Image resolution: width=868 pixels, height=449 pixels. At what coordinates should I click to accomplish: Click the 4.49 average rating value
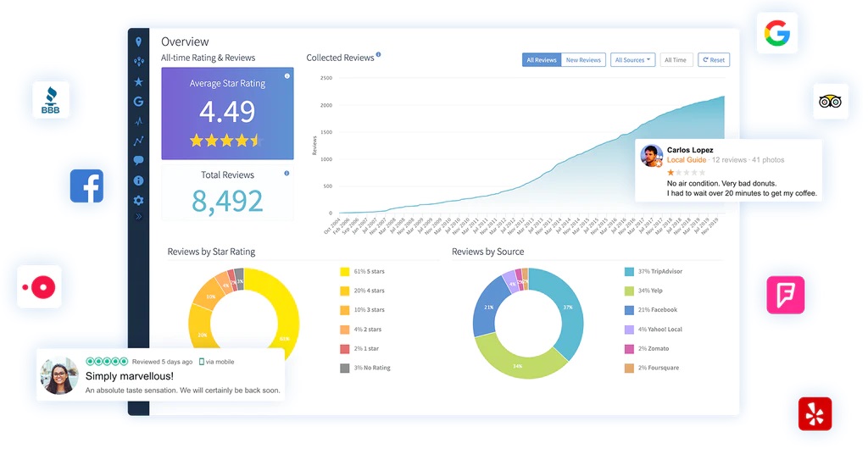click(x=227, y=112)
